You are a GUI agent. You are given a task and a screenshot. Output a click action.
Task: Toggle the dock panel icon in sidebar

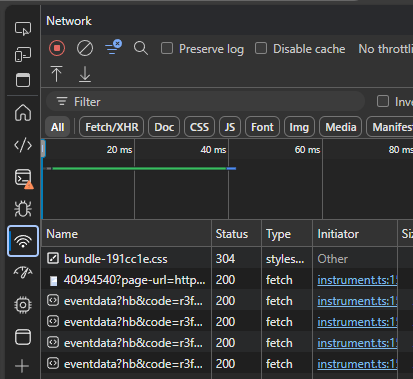click(x=23, y=80)
